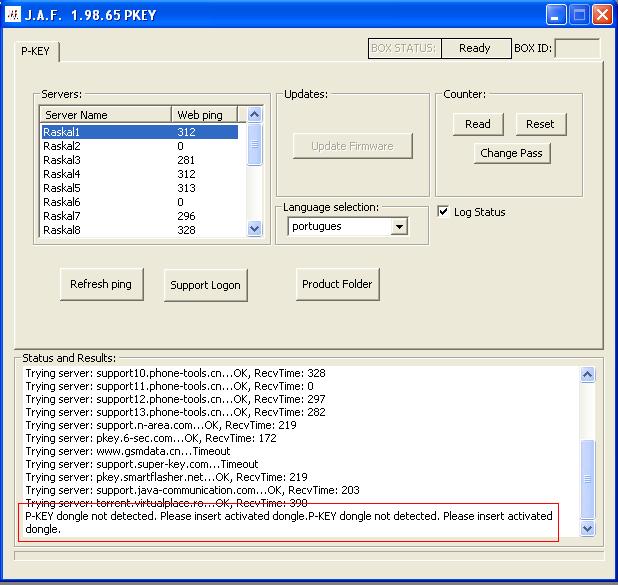Click the Change Pass button
618x585 pixels.
tap(512, 153)
